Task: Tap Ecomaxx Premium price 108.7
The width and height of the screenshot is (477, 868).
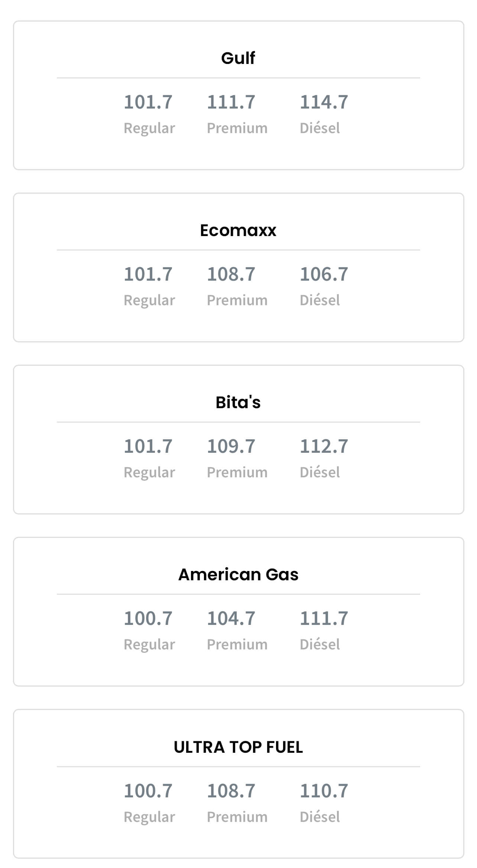Action: 231,274
